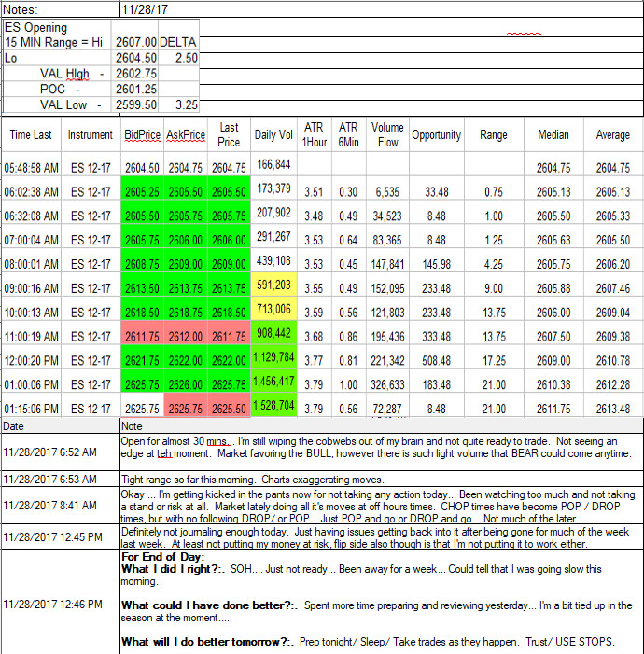The height and width of the screenshot is (654, 644).
Task: Click the AskPrice column header
Action: 186,134
